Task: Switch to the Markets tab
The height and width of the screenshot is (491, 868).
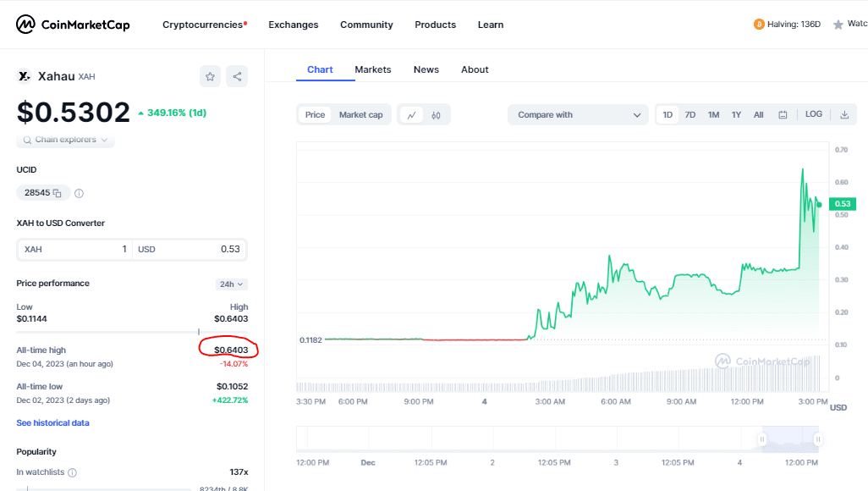Action: [x=372, y=69]
